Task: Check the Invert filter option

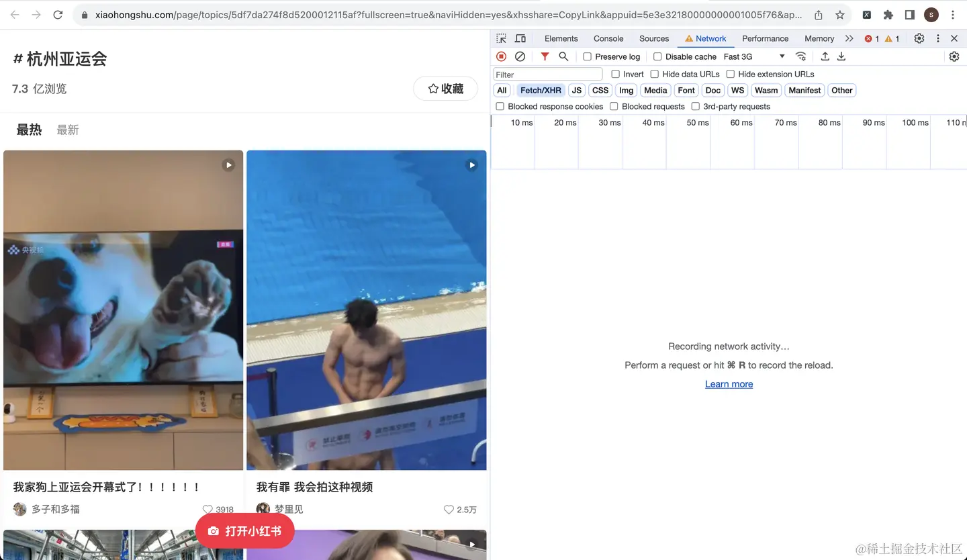Action: tap(615, 74)
